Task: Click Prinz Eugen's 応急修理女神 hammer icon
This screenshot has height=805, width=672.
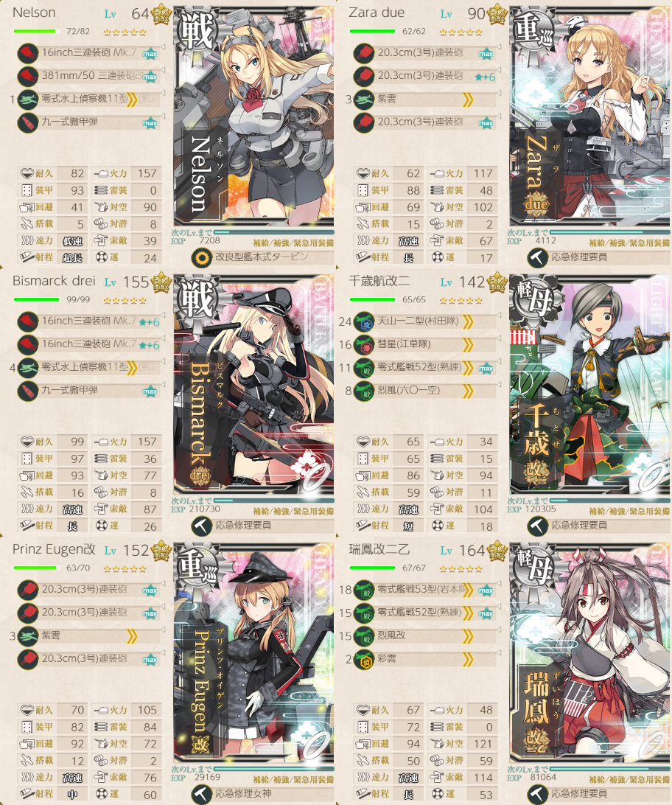Action: click(202, 794)
